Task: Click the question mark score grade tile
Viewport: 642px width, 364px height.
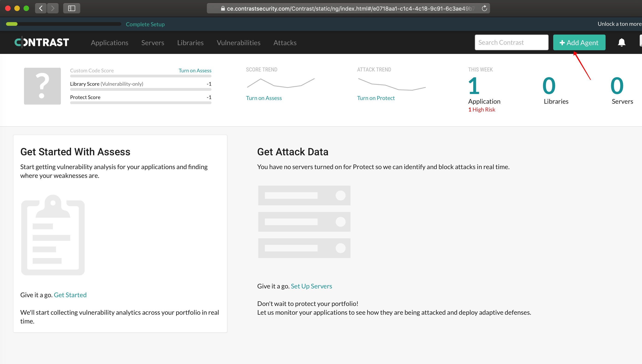Action: pyautogui.click(x=42, y=86)
